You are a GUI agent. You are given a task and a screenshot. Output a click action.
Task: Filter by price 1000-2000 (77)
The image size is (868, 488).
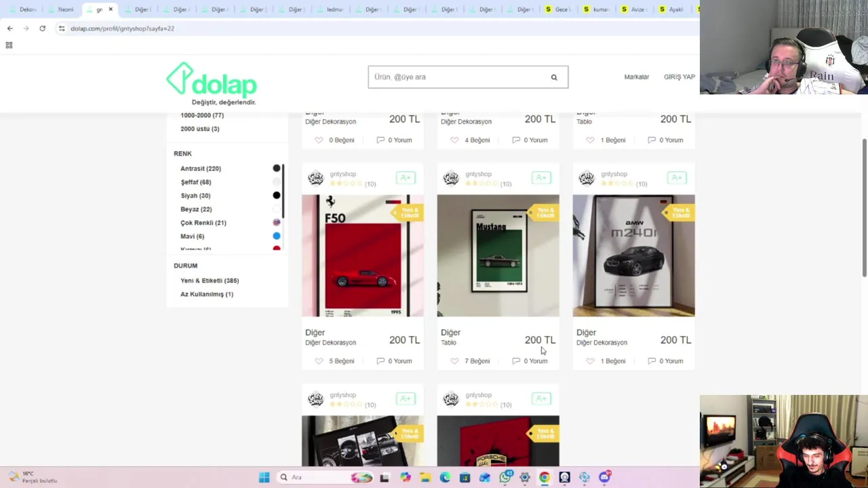click(x=202, y=115)
